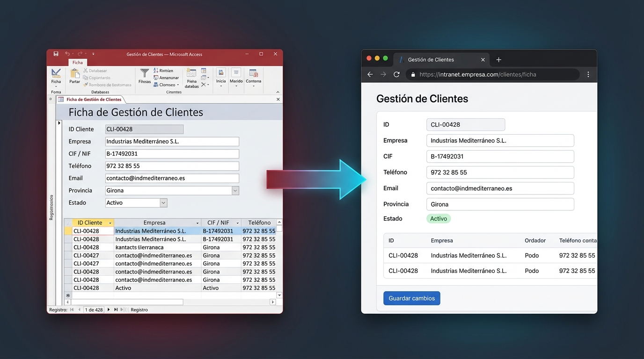Click the Contena calendar icon in the ribbon
Viewport: 644px width, 359px height.
point(254,73)
